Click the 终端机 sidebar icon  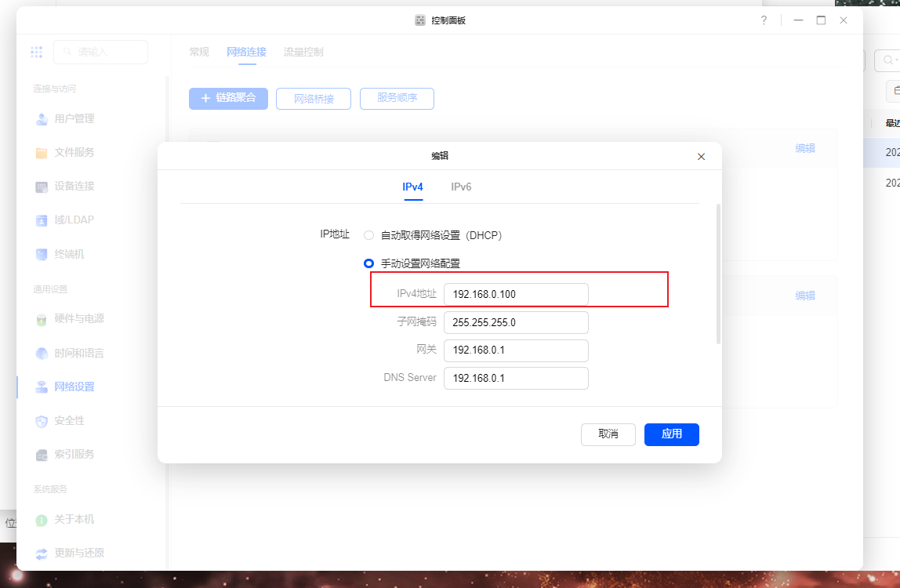pyautogui.click(x=42, y=255)
